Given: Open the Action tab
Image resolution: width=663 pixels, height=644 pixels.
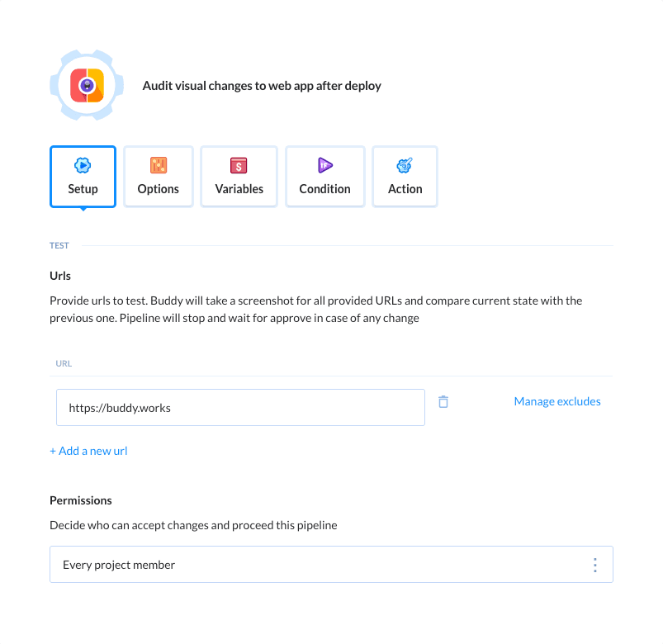Looking at the screenshot, I should coord(405,176).
